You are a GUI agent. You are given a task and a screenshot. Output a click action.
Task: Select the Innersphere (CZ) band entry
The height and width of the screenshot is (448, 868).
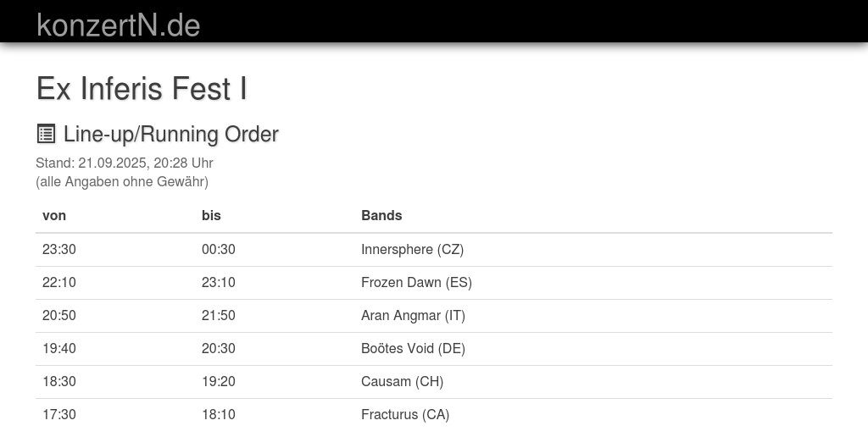pyautogui.click(x=412, y=249)
